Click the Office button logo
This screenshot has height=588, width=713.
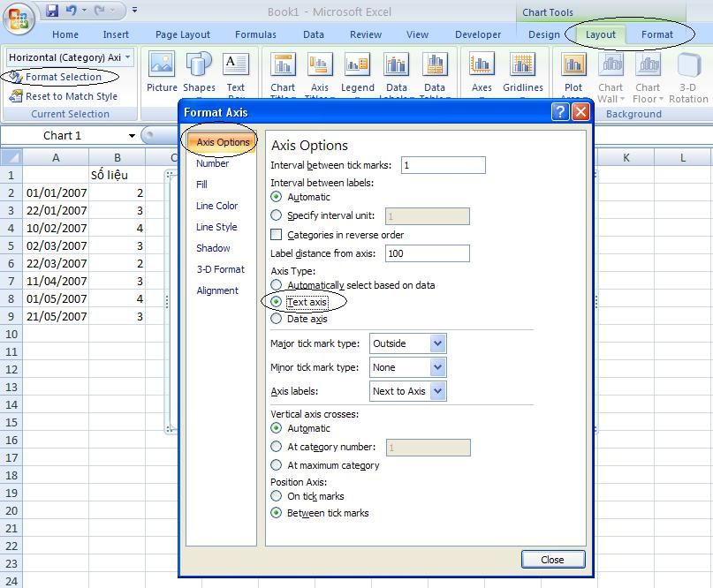tap(19, 17)
